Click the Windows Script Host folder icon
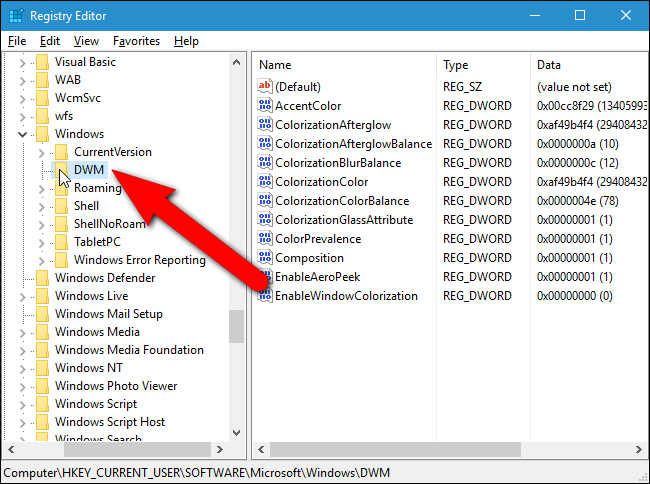Screen dimensions: 650x484 (x=42, y=422)
